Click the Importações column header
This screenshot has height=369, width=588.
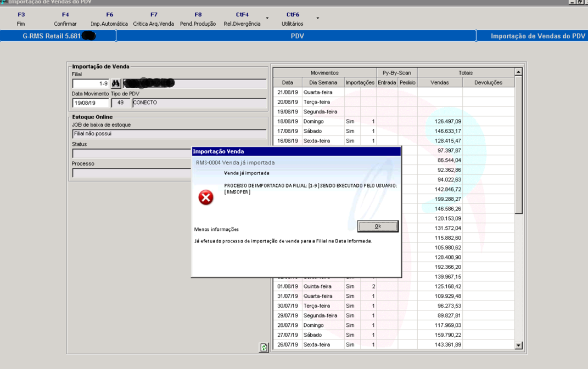point(360,82)
